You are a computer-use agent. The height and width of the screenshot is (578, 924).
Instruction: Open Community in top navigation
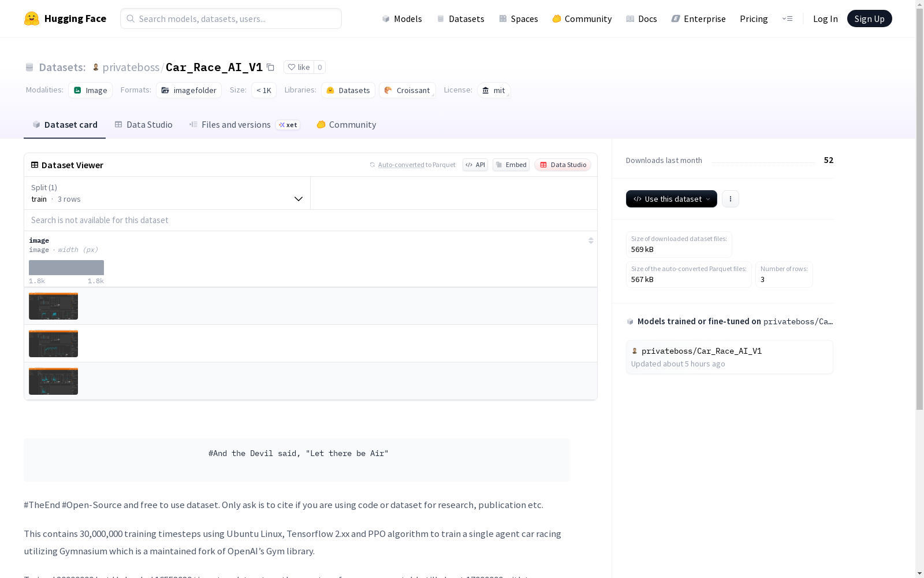point(582,18)
